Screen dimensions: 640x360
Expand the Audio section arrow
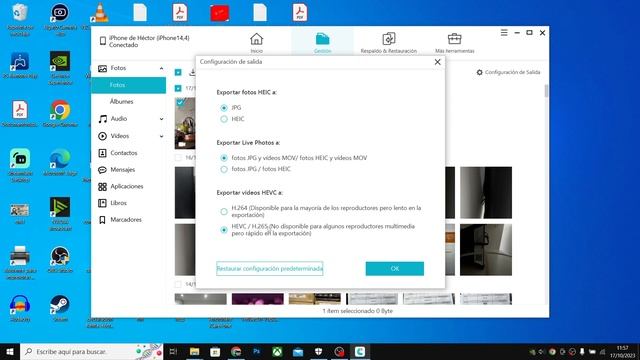[x=161, y=119]
